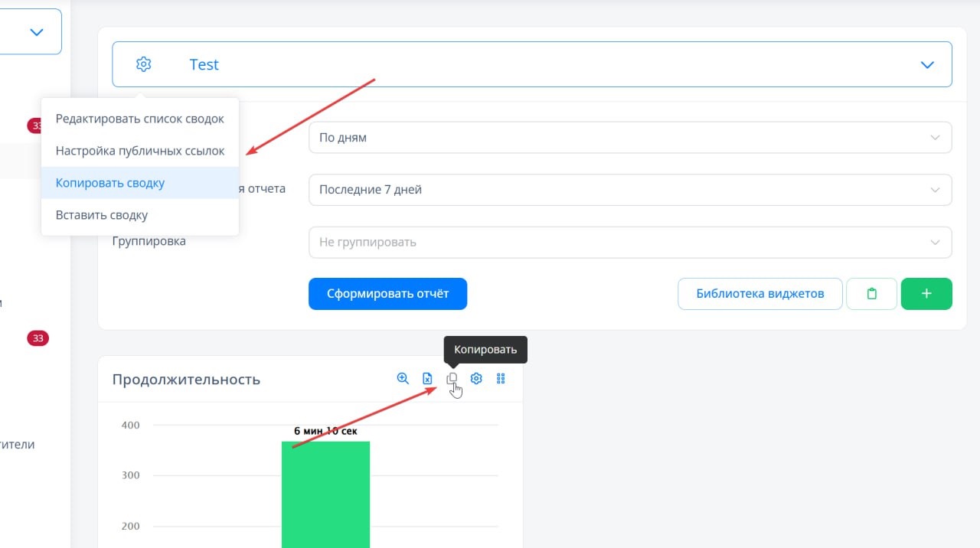Viewport: 980px width, 548px height.
Task: Select Копировать сводку from the menu
Action: click(140, 183)
